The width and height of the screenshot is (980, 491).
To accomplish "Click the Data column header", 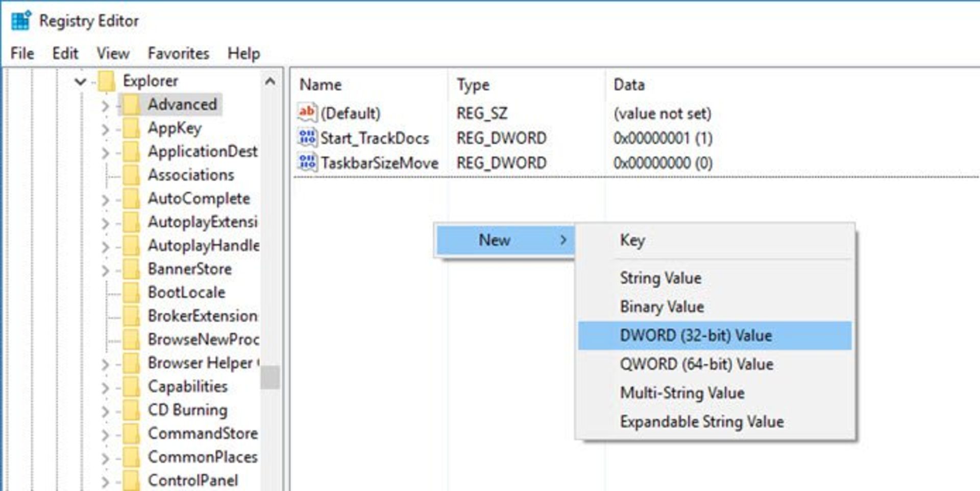I will 792,84.
